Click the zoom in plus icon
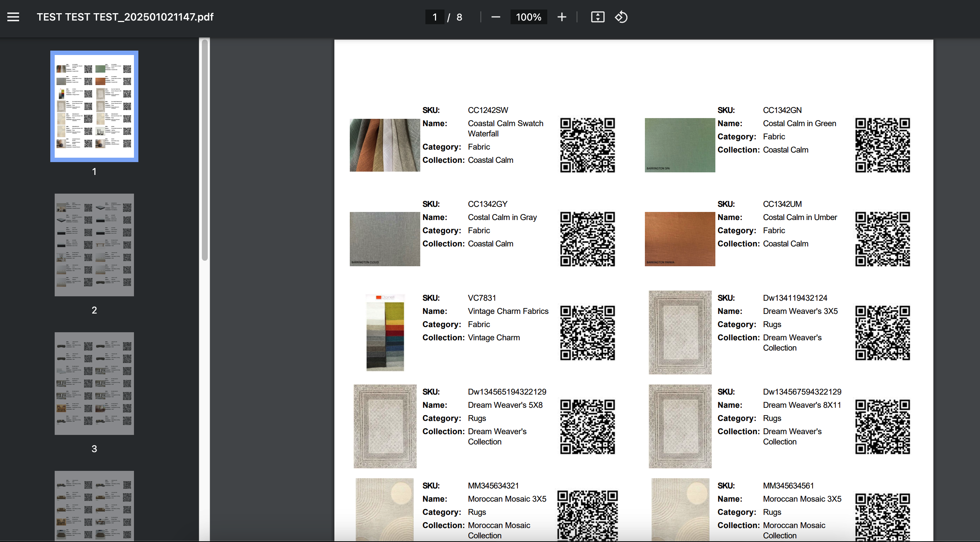980x542 pixels. (562, 17)
